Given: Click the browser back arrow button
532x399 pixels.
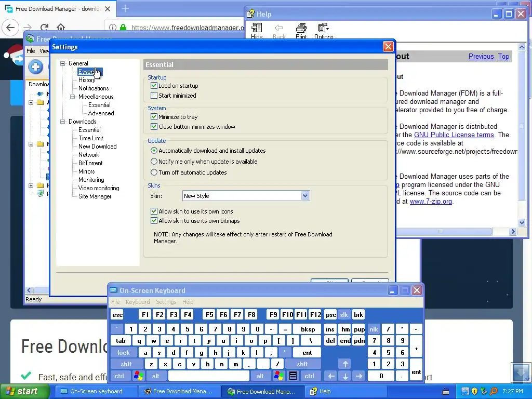Looking at the screenshot, I should [10, 28].
